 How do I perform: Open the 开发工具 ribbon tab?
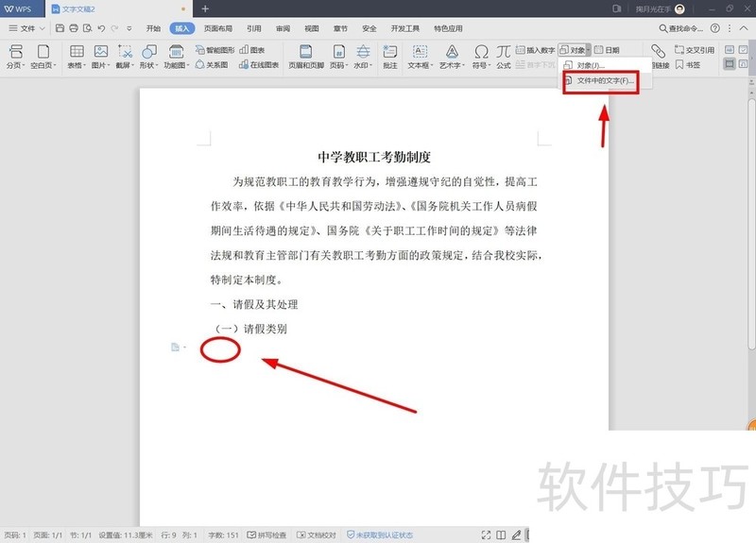pyautogui.click(x=405, y=28)
